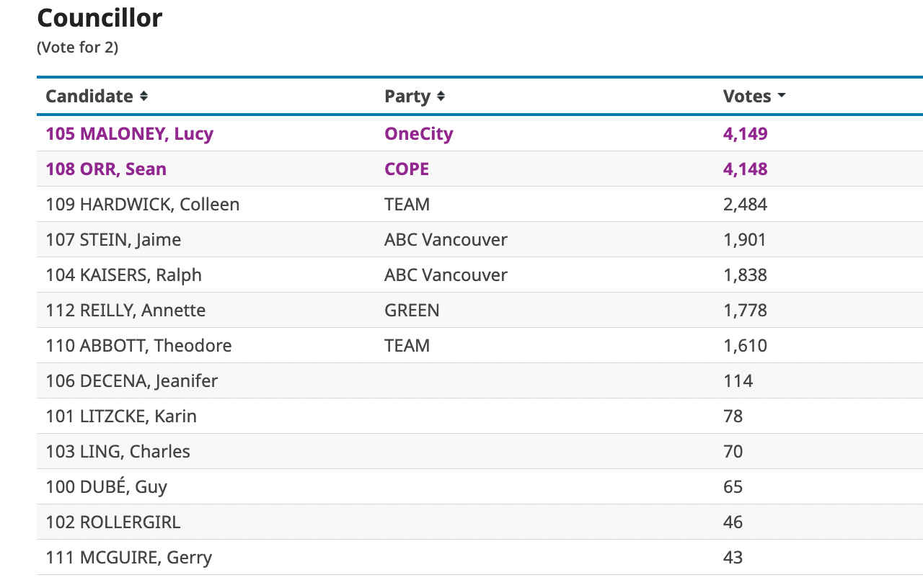
Task: Click 107 STEIN, Jaime candidate entry
Action: [113, 239]
